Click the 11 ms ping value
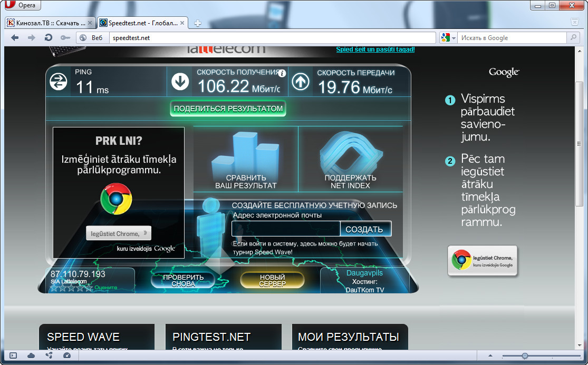The height and width of the screenshot is (365, 588). (92, 87)
